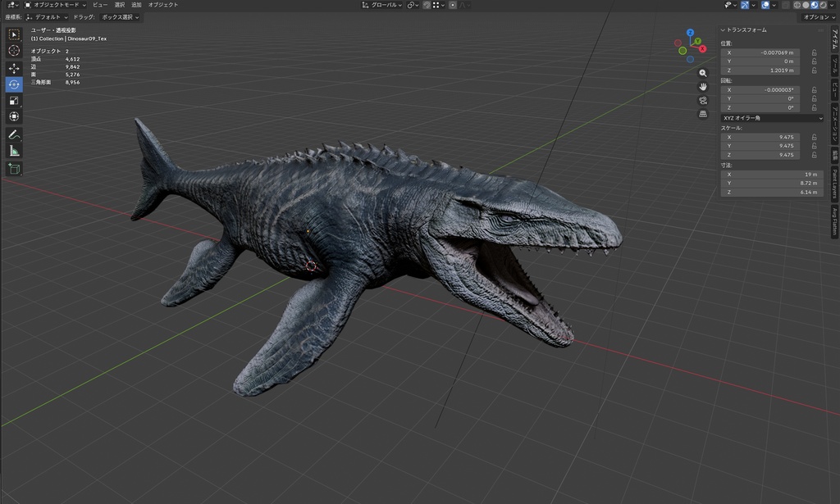The height and width of the screenshot is (504, 840).
Task: Select the Annotate tool
Action: tap(13, 134)
